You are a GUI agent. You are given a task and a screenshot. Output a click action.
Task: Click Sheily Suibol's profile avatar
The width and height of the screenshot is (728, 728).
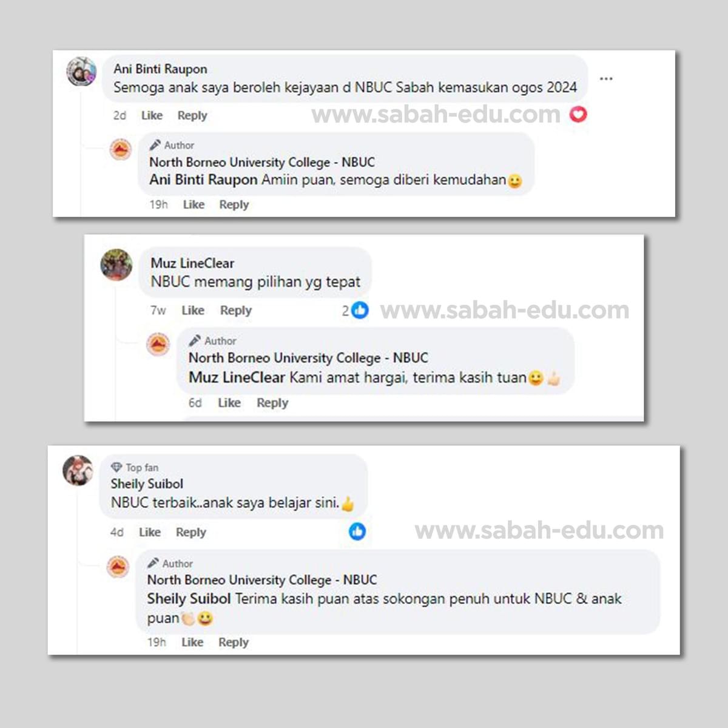78,470
